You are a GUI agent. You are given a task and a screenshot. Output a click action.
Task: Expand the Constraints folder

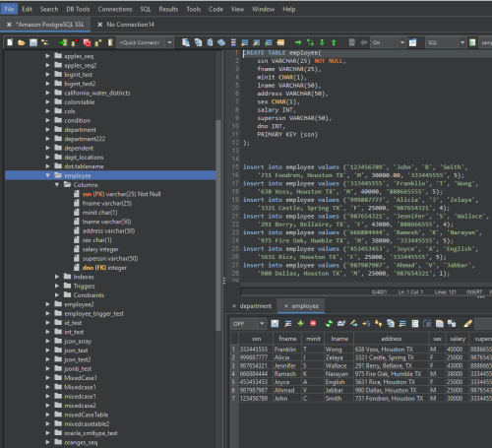[x=57, y=295]
